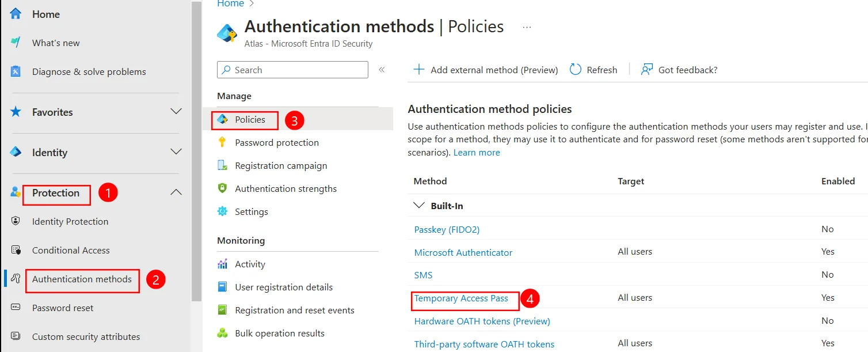Open Home in the left sidebar
This screenshot has width=868, height=352.
(46, 14)
